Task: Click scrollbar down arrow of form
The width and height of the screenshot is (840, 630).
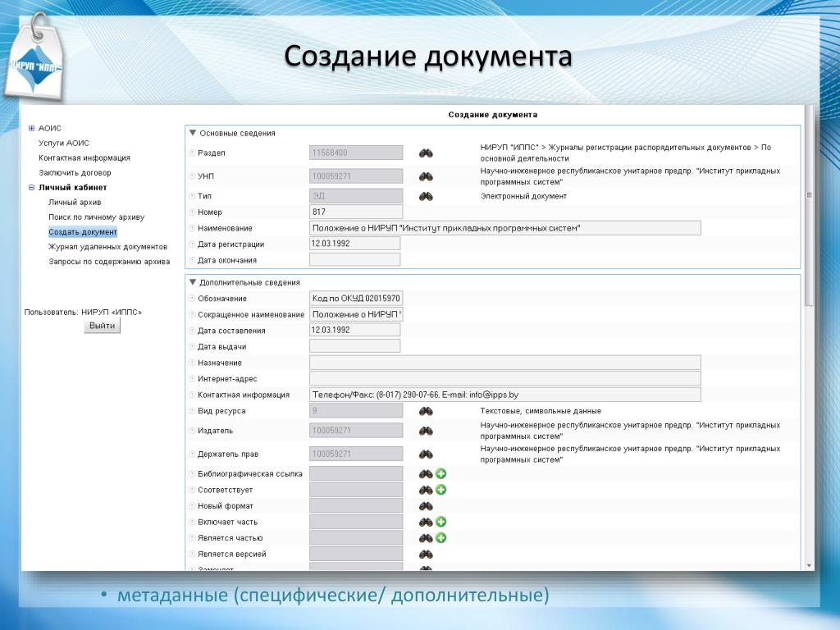Action: point(809,565)
